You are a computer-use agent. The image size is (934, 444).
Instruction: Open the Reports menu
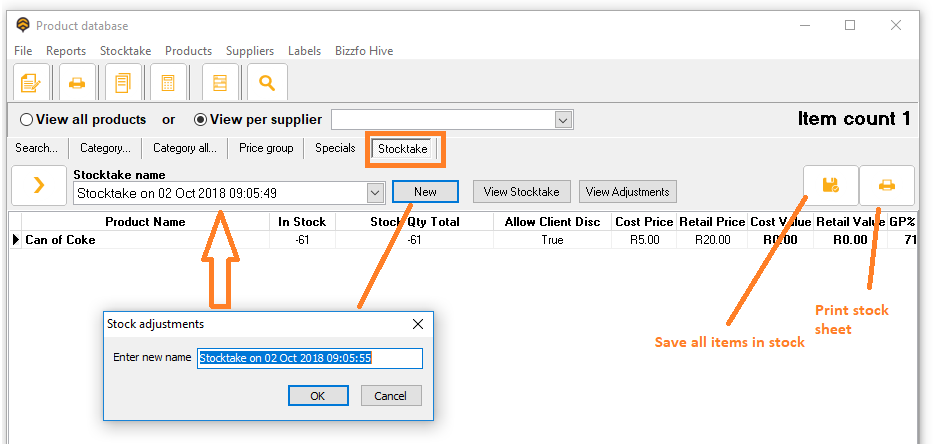point(66,51)
